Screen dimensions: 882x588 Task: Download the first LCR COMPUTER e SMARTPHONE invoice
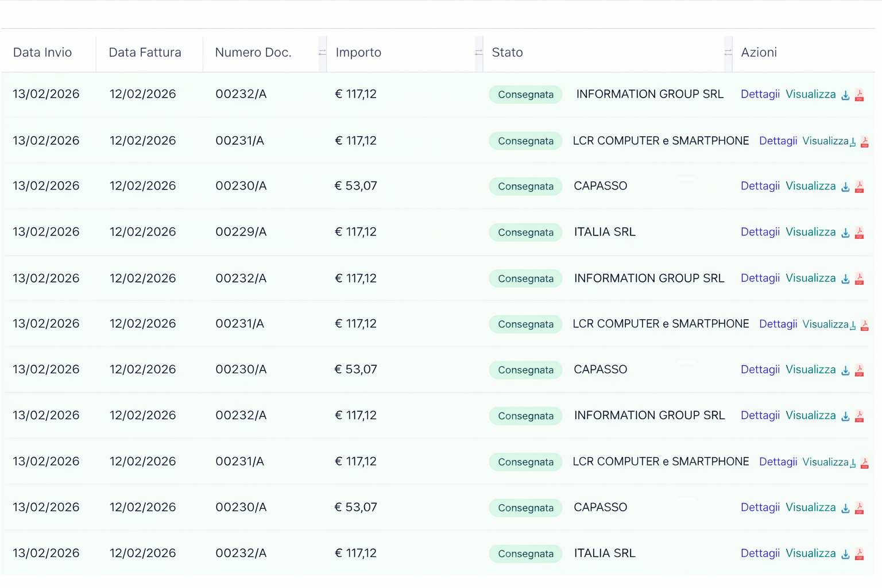pyautogui.click(x=853, y=142)
